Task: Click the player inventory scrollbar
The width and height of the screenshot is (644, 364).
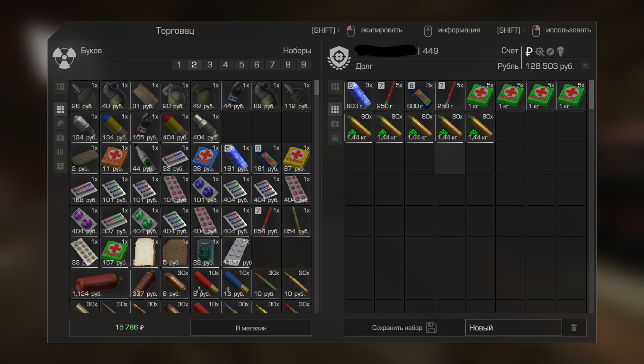Action: point(590,95)
